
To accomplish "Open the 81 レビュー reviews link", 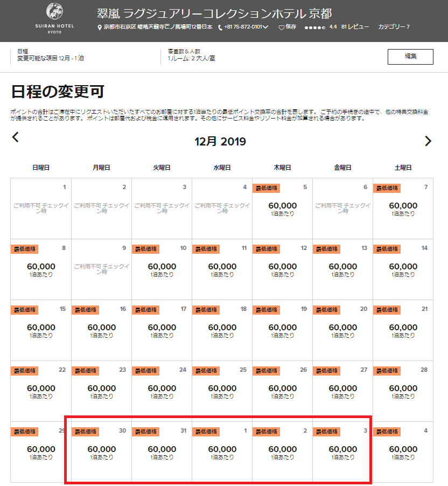I will click(x=355, y=27).
